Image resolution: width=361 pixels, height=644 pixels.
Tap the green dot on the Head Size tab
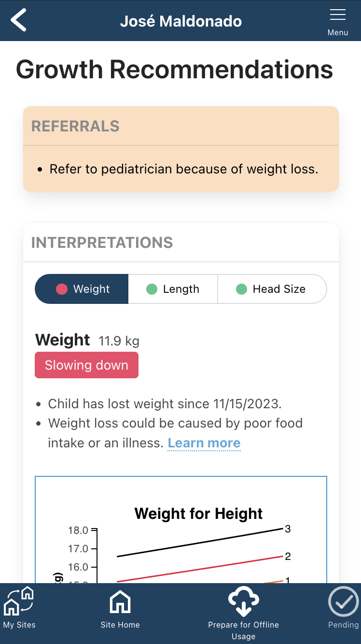[x=241, y=288]
